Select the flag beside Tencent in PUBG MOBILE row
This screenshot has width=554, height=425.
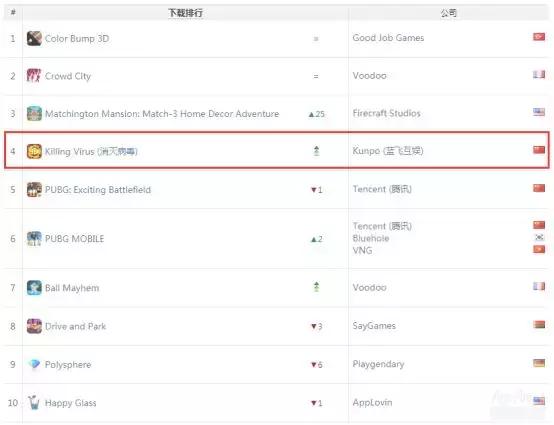tap(539, 225)
